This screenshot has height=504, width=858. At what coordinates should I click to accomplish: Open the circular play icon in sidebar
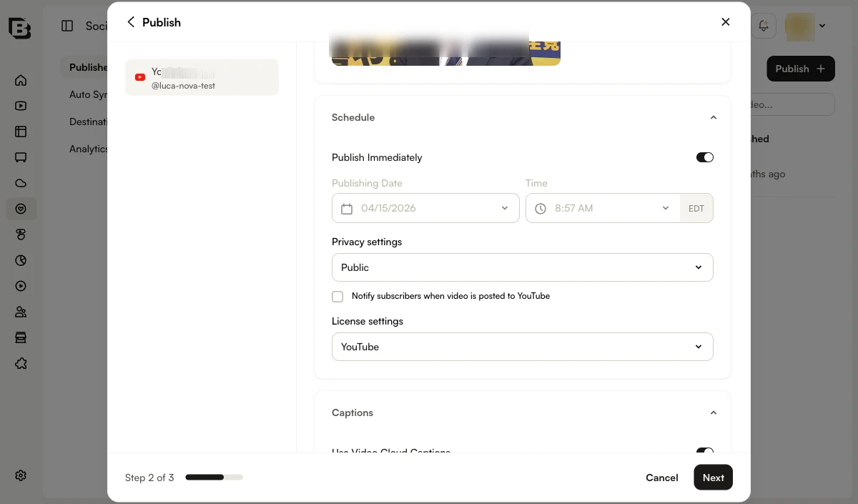click(x=21, y=286)
